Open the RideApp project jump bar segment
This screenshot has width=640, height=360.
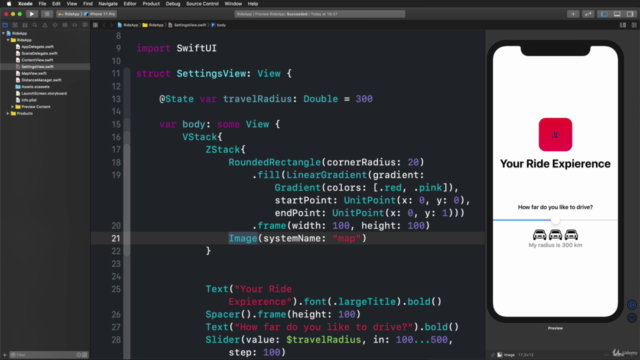(x=128, y=25)
